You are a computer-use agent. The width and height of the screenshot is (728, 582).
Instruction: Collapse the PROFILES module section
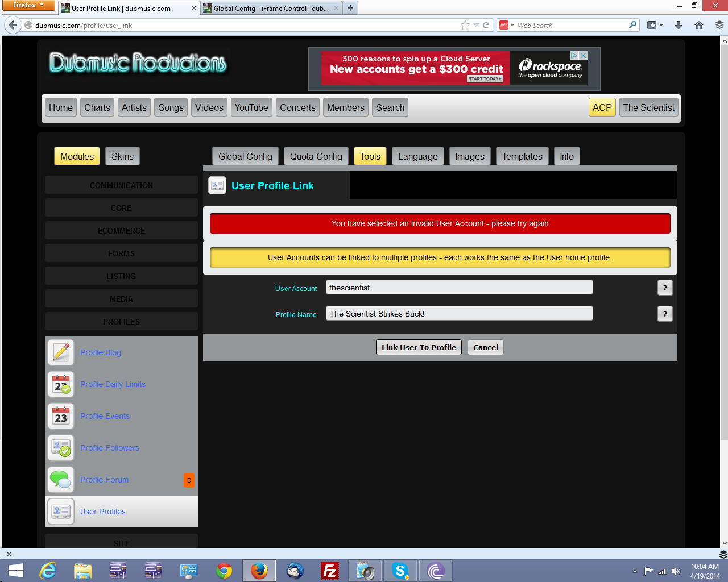tap(121, 322)
